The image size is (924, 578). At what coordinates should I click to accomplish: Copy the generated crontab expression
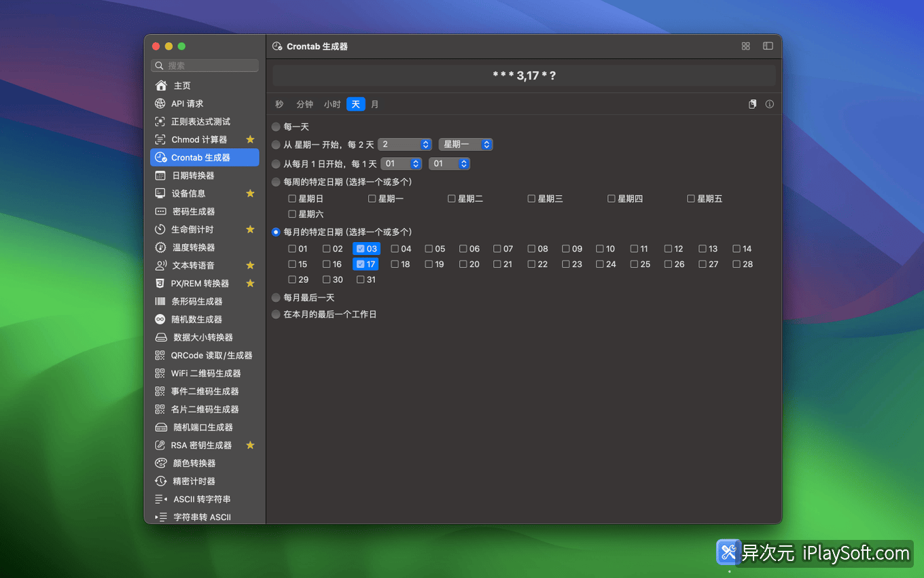(x=752, y=103)
